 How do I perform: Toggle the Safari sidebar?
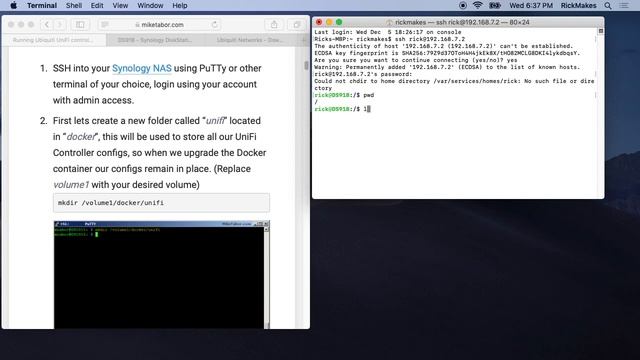[80, 24]
